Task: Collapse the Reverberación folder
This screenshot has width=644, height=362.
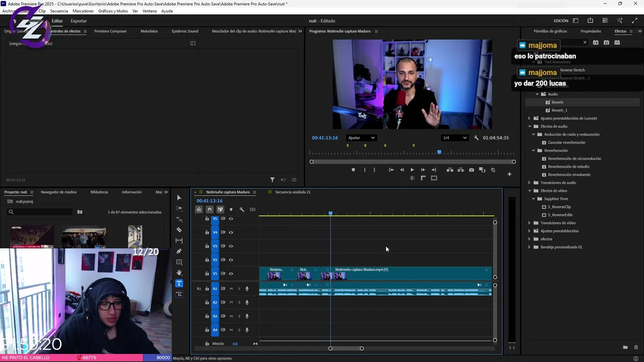Action: 534,150
